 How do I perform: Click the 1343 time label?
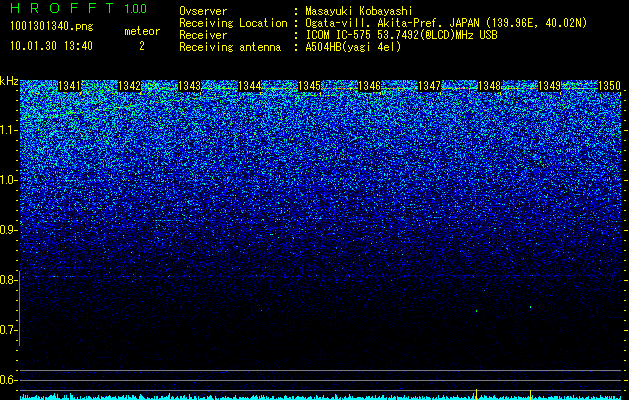189,86
